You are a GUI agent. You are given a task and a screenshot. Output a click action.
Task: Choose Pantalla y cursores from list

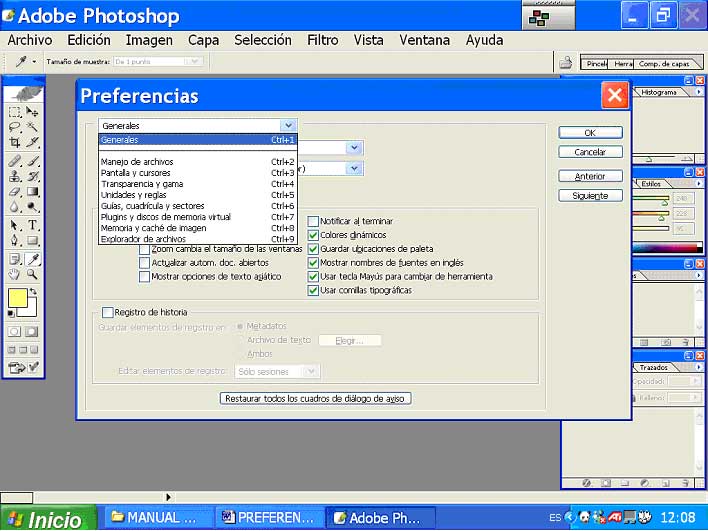pos(198,173)
